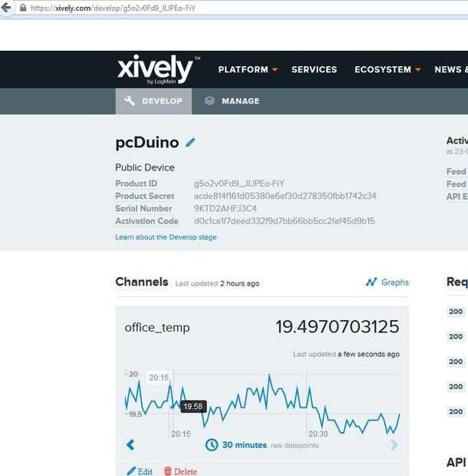Click the office_temp channel name
468x476 pixels.
click(157, 328)
